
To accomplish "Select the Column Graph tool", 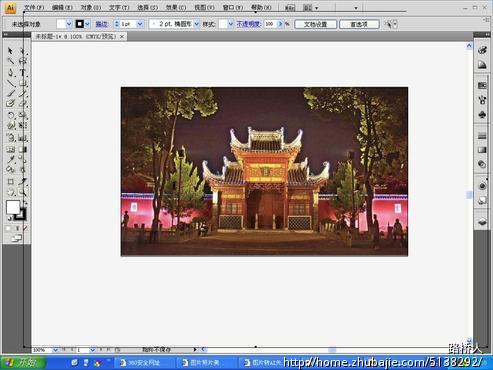I will coord(23,137).
